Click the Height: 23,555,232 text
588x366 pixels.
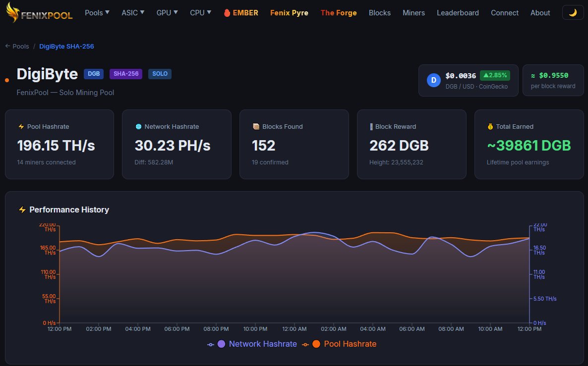click(396, 162)
